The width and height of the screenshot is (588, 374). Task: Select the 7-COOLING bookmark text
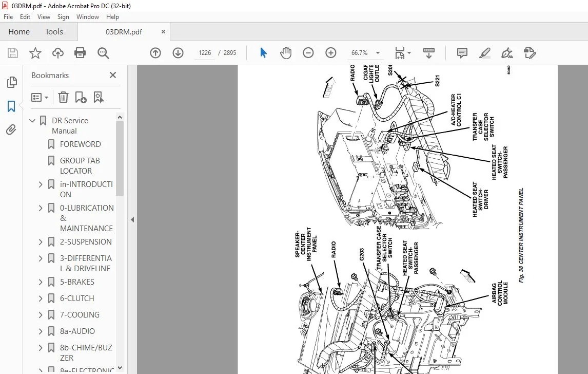80,315
